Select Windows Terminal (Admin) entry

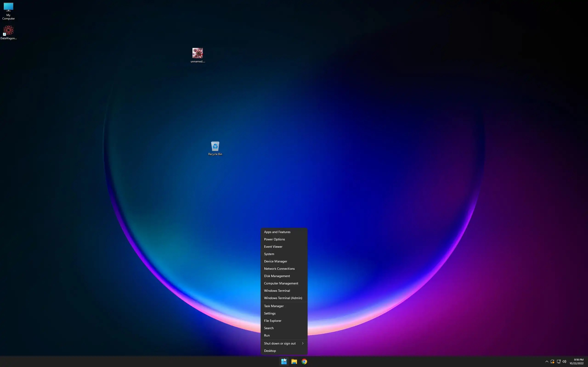(283, 298)
